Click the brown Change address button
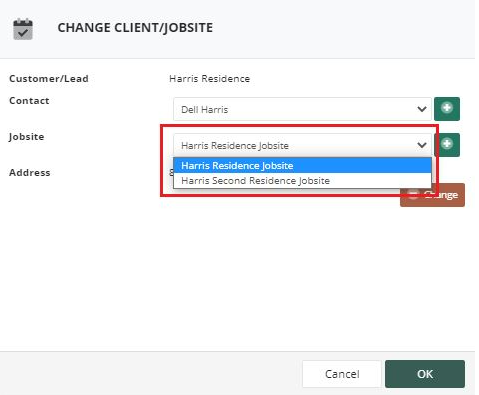The height and width of the screenshot is (395, 479). tap(432, 195)
